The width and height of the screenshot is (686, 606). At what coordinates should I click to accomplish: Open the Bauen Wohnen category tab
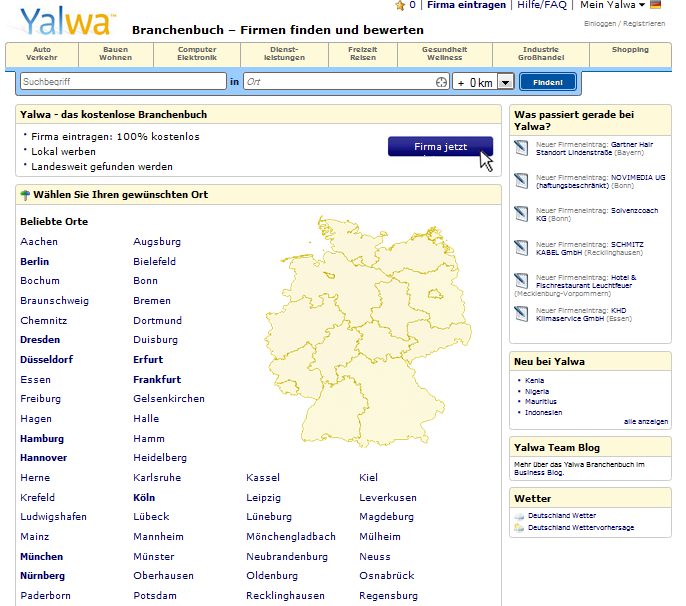tap(116, 54)
